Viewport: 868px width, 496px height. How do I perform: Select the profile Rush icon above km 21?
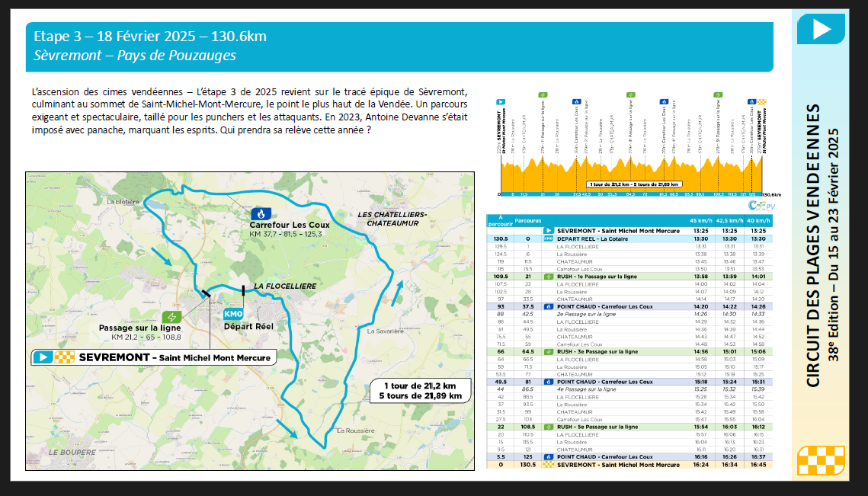pos(543,94)
